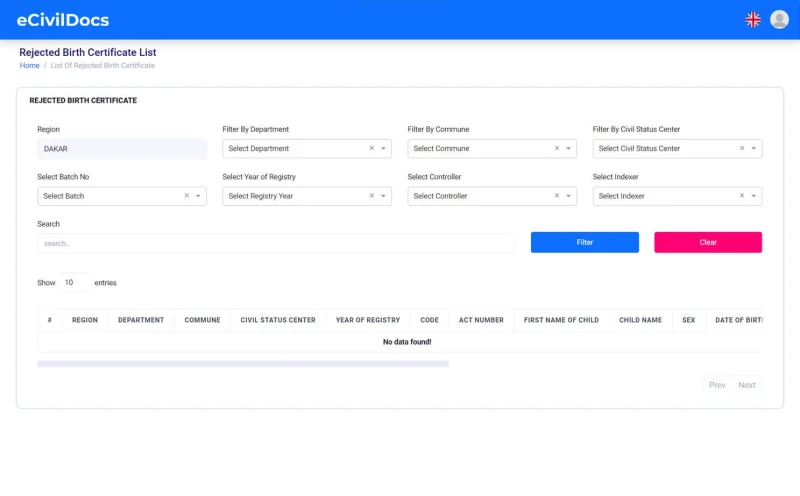Sort by CHILD NAME column header

click(x=640, y=320)
